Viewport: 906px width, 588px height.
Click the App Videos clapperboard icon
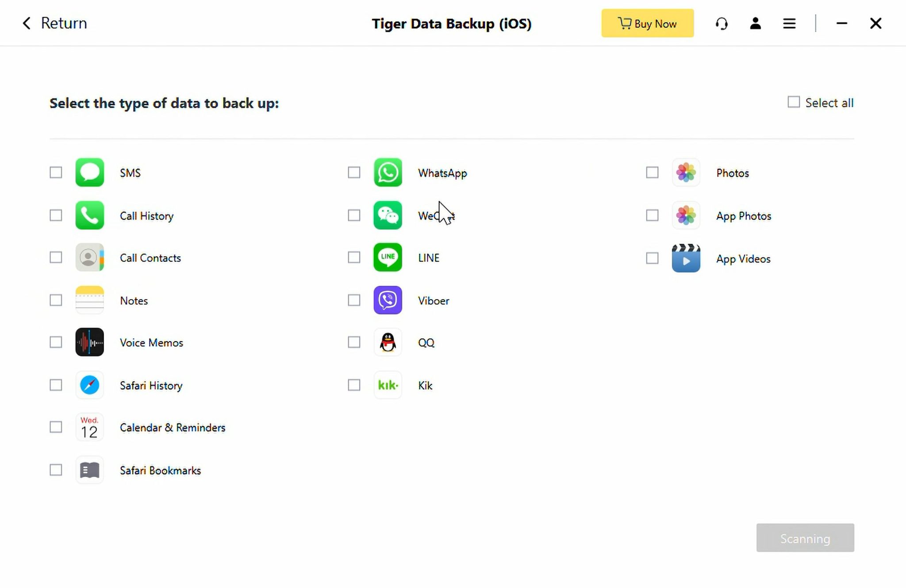[686, 258]
